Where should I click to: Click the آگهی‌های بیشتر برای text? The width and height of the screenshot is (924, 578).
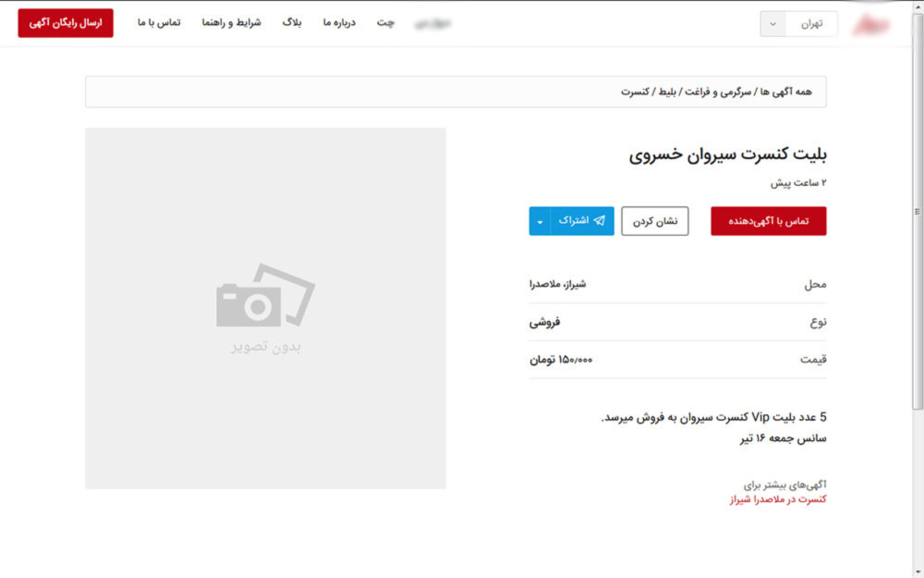(x=785, y=485)
